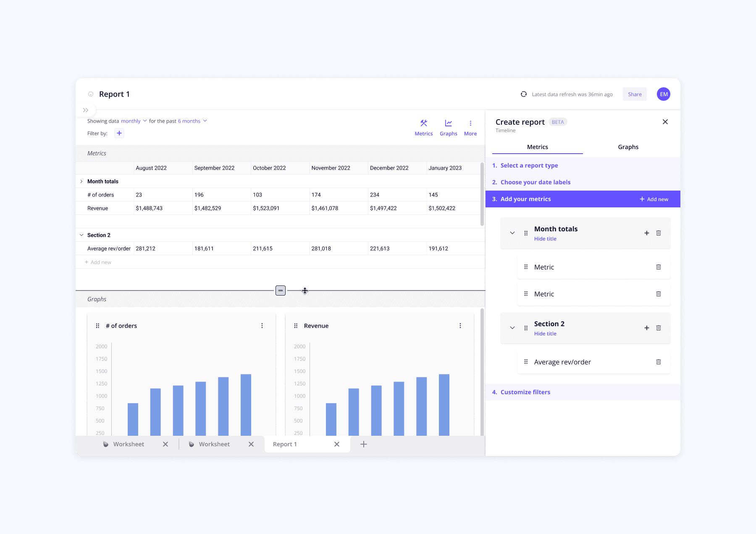Click the Share button
Screen dimensions: 756x534
tap(635, 94)
